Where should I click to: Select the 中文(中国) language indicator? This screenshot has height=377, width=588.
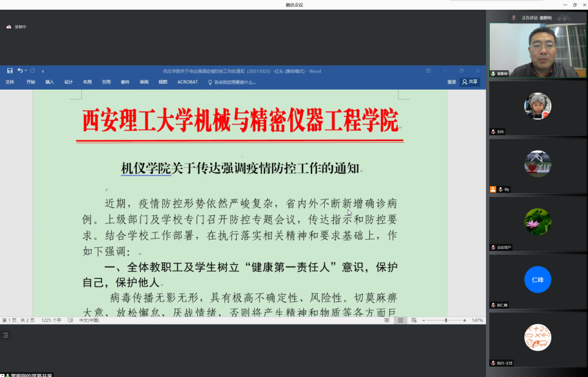click(89, 320)
